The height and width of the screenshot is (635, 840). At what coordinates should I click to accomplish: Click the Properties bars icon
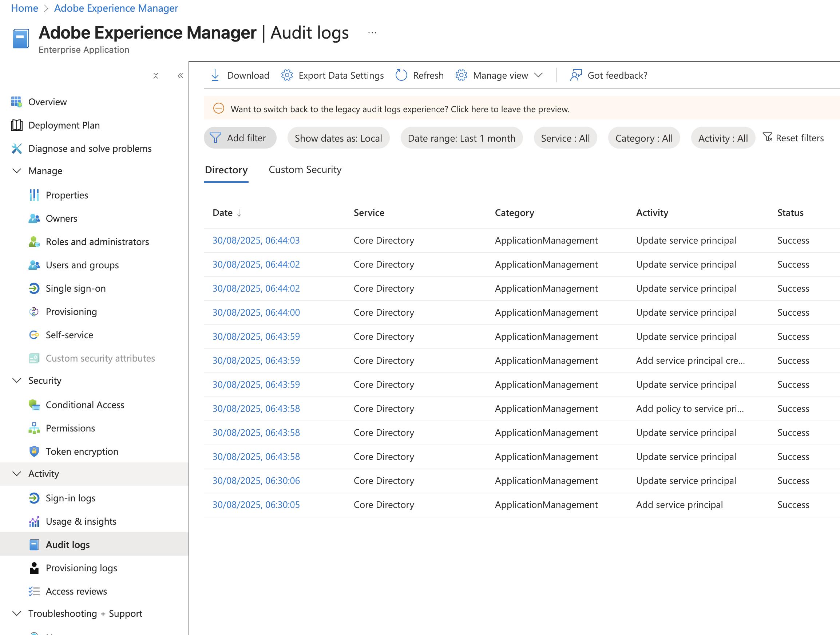(34, 195)
